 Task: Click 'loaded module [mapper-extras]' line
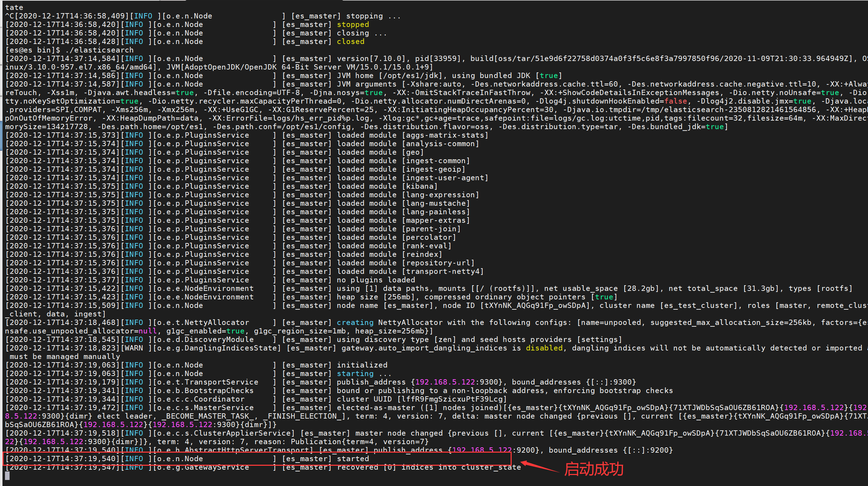click(x=403, y=220)
